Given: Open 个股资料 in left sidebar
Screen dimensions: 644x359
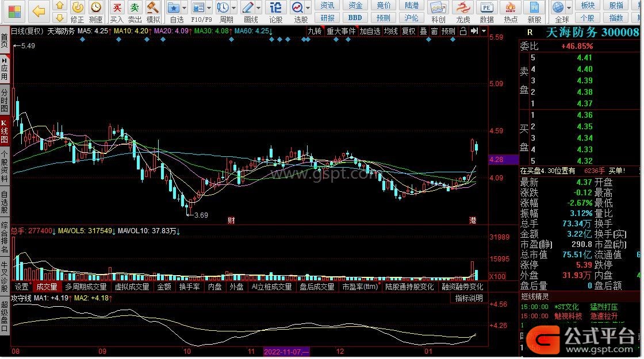Looking at the screenshot, I should 5,166.
